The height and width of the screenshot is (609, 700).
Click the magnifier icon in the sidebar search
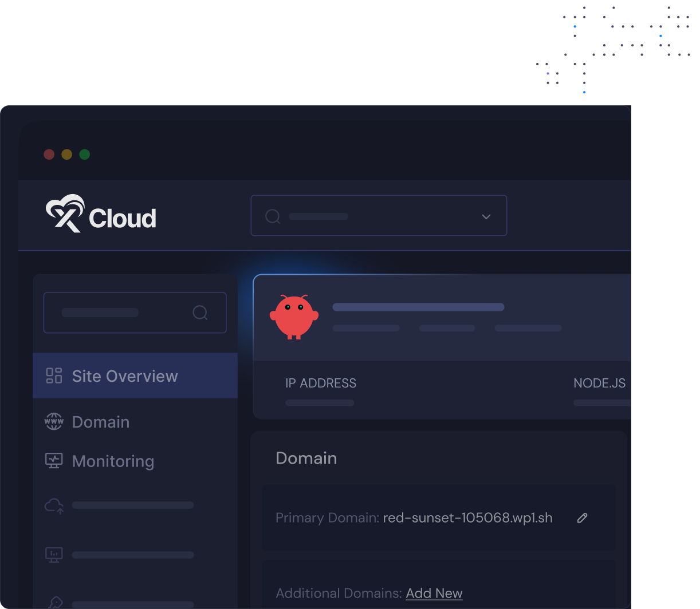tap(200, 313)
